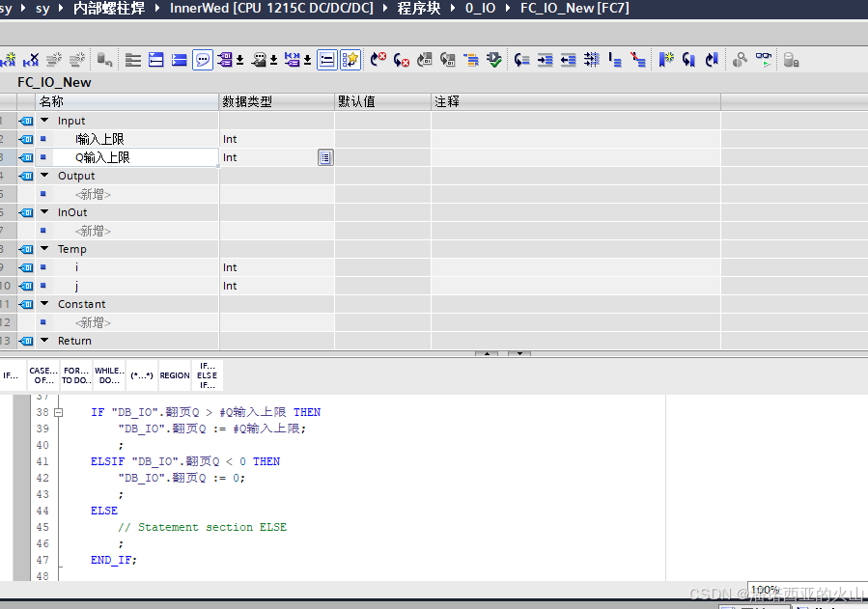Select the Q输入上限 name field

click(x=127, y=157)
